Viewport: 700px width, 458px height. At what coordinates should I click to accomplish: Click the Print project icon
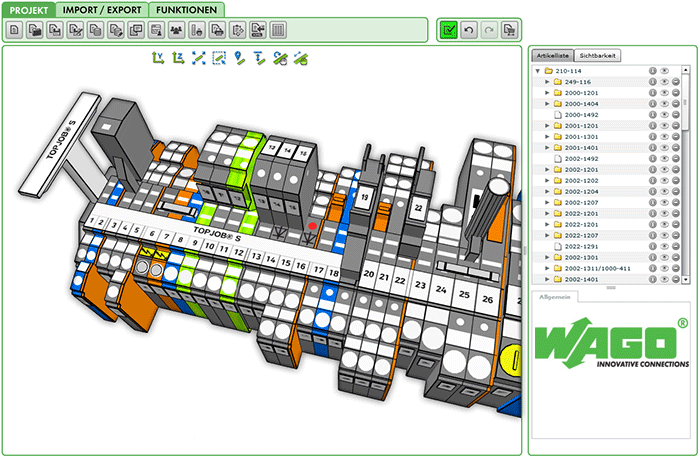(x=217, y=30)
